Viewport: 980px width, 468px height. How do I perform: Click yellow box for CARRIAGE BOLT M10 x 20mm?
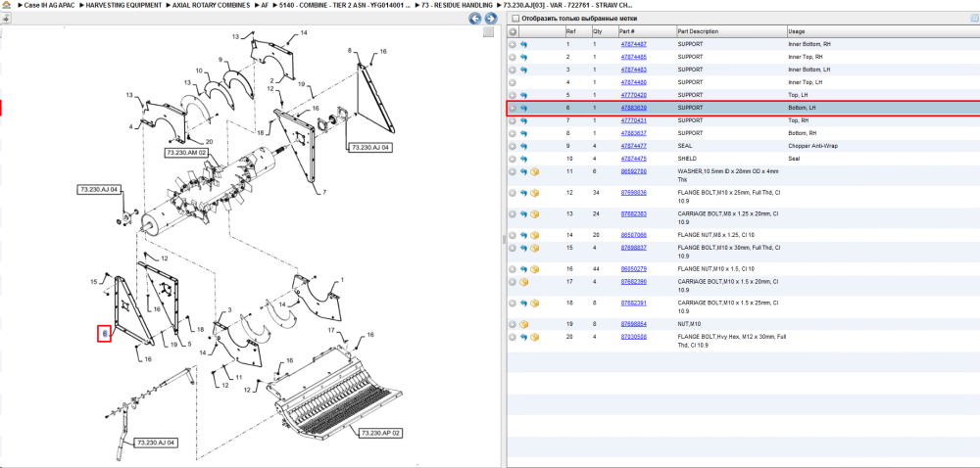click(523, 282)
